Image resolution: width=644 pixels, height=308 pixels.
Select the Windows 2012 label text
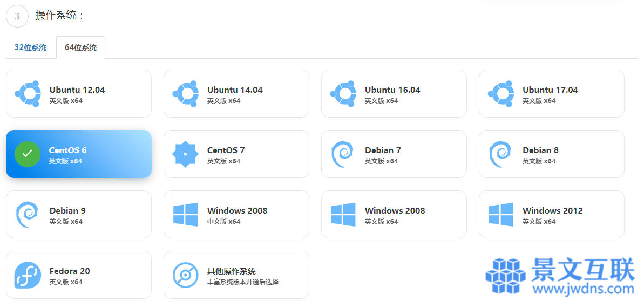coord(552,211)
